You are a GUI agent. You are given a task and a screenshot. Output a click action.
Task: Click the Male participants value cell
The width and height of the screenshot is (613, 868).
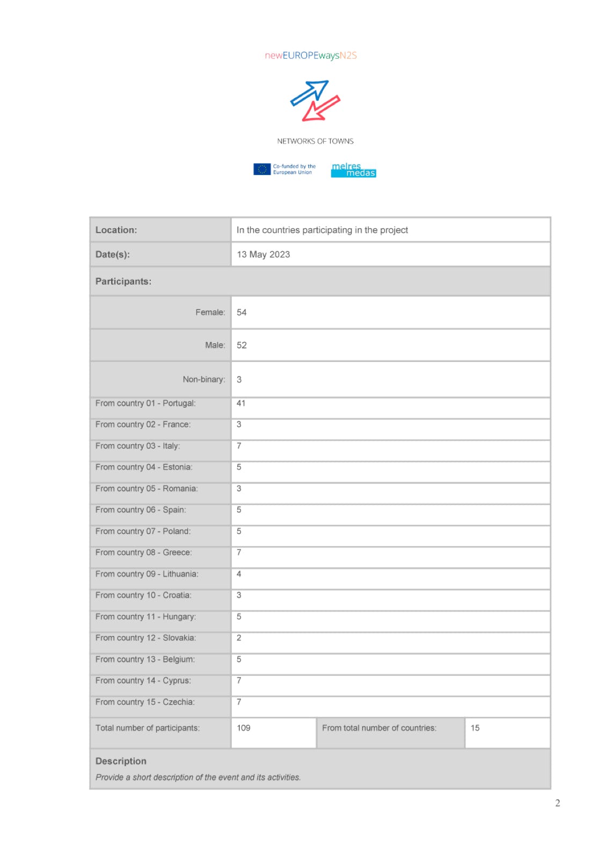(x=390, y=345)
